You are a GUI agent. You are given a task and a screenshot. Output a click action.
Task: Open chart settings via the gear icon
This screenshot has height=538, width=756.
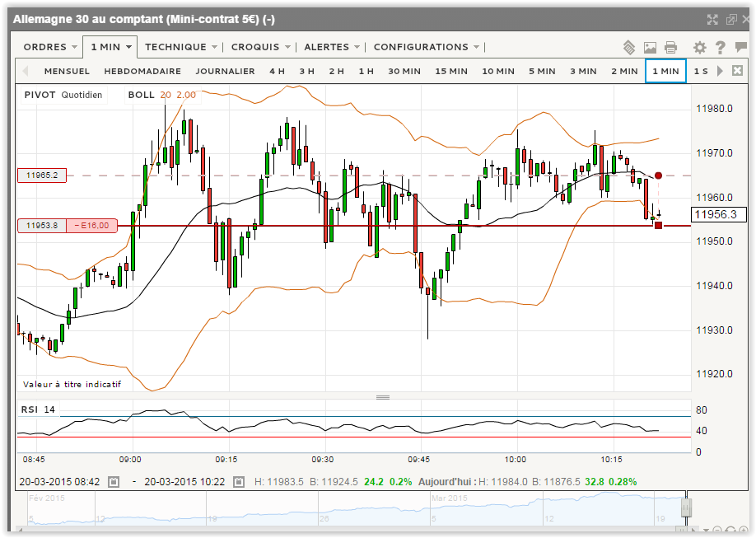700,47
